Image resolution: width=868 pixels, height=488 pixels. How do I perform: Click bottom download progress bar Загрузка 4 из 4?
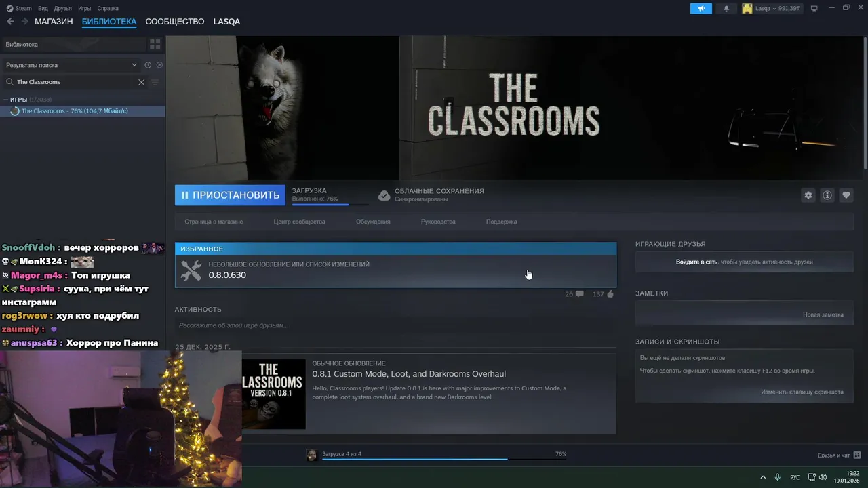coord(444,459)
